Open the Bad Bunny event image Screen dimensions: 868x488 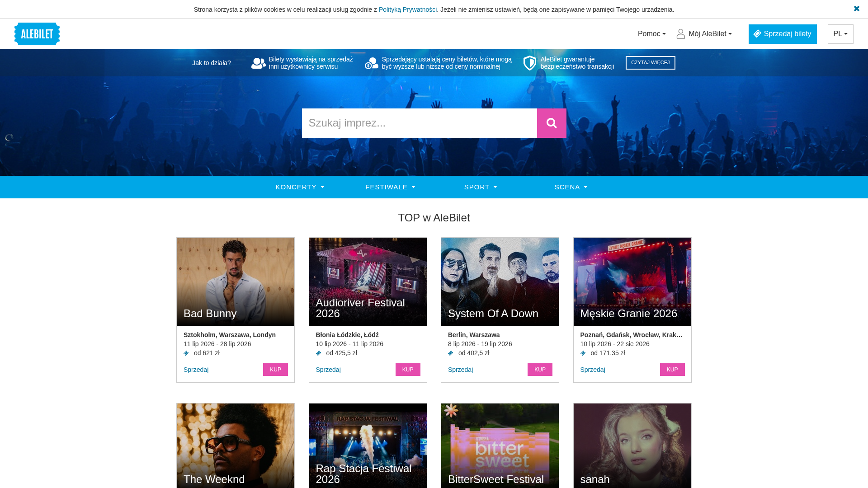[x=236, y=282]
